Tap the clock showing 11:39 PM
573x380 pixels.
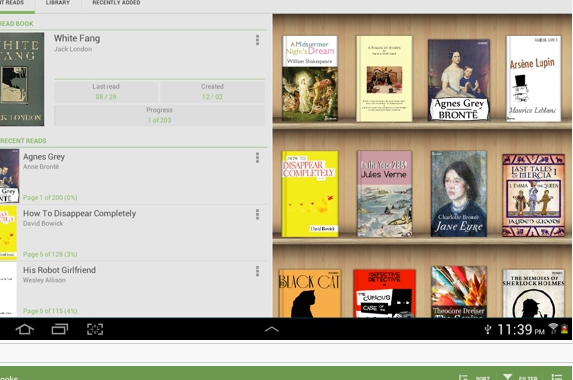[521, 330]
